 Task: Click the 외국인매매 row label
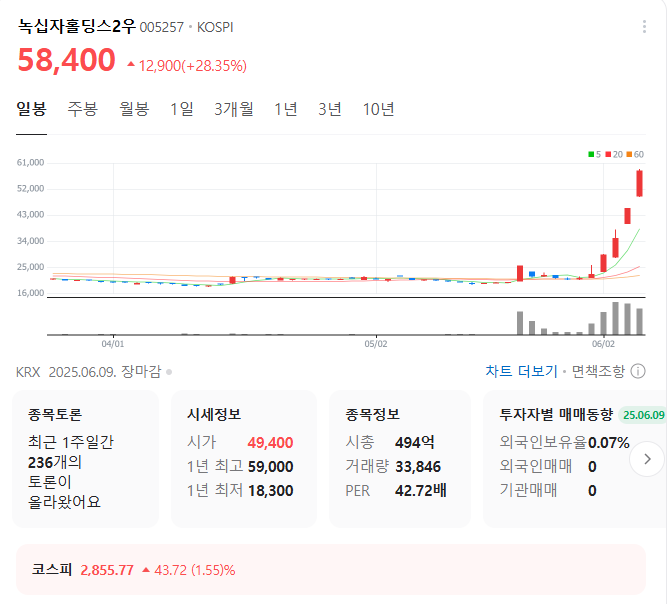coord(536,466)
